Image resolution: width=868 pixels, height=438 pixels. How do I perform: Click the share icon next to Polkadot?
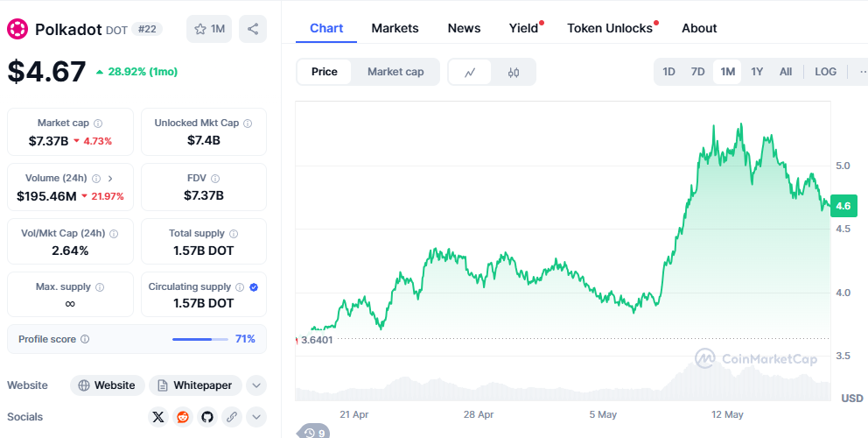click(253, 29)
